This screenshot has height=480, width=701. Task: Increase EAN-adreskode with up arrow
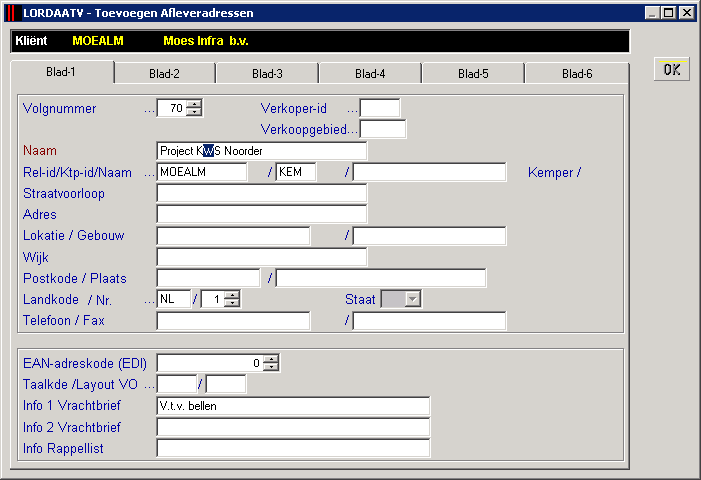270,359
